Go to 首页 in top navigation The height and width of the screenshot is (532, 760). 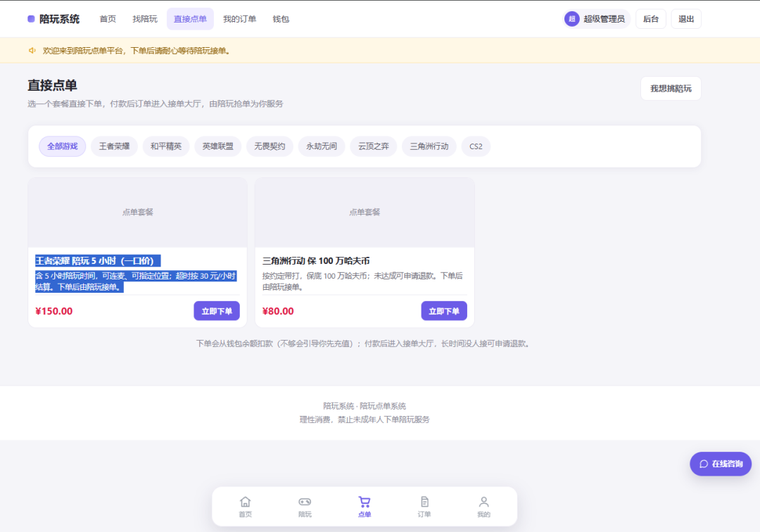click(x=108, y=19)
